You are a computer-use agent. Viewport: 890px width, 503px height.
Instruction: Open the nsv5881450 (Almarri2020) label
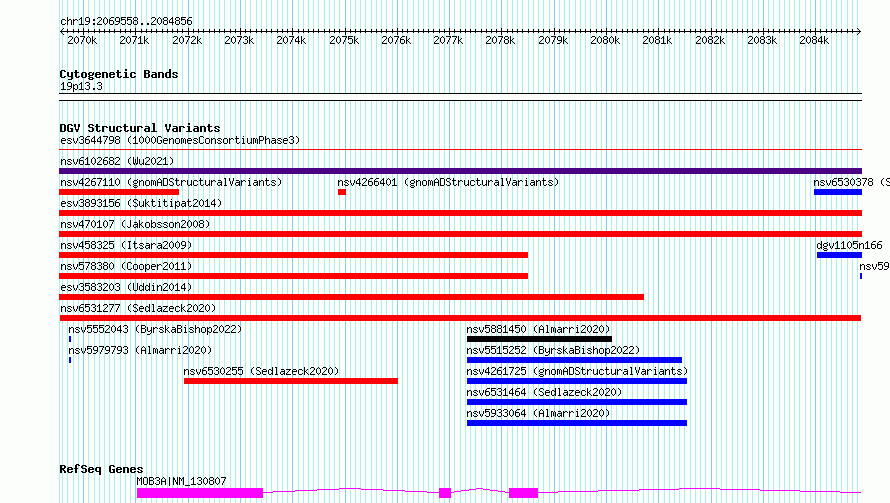(538, 329)
